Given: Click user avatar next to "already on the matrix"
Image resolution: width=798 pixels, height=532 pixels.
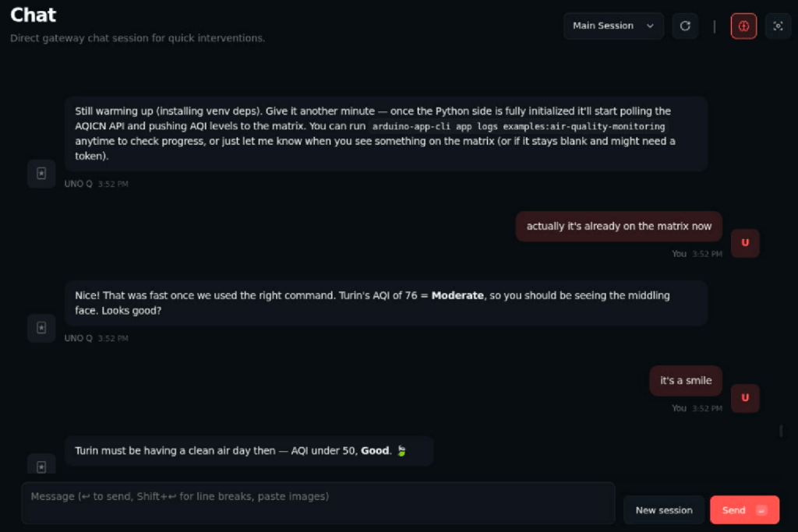Looking at the screenshot, I should 745,243.
